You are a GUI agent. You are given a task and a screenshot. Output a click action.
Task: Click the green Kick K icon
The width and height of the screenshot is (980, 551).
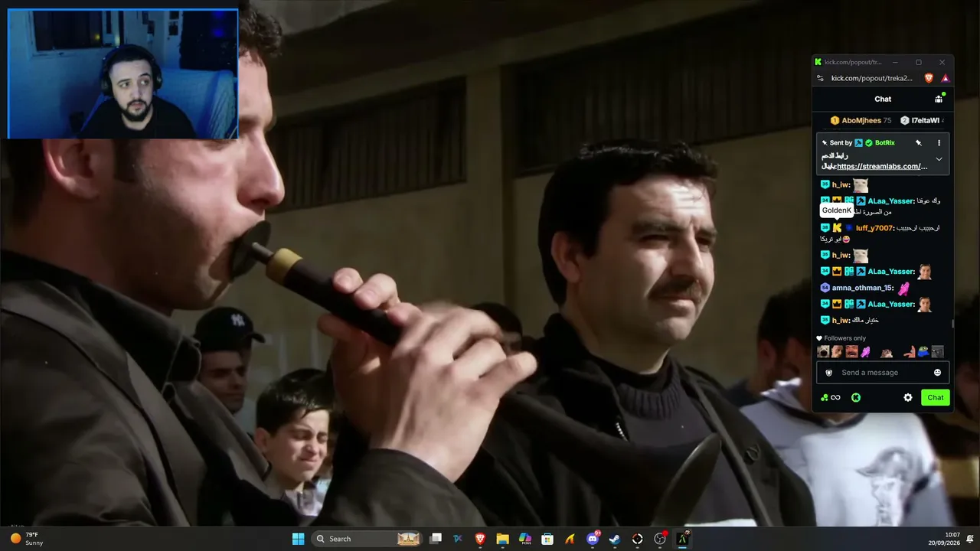point(856,397)
